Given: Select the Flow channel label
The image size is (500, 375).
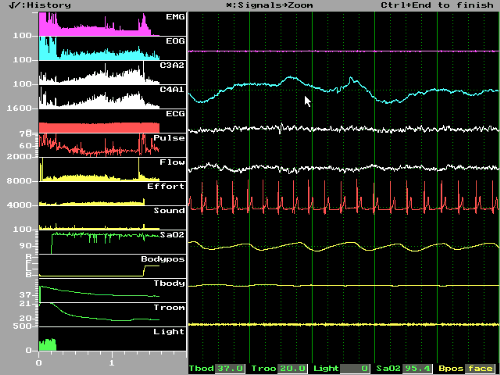Looking at the screenshot, I should pyautogui.click(x=172, y=162).
